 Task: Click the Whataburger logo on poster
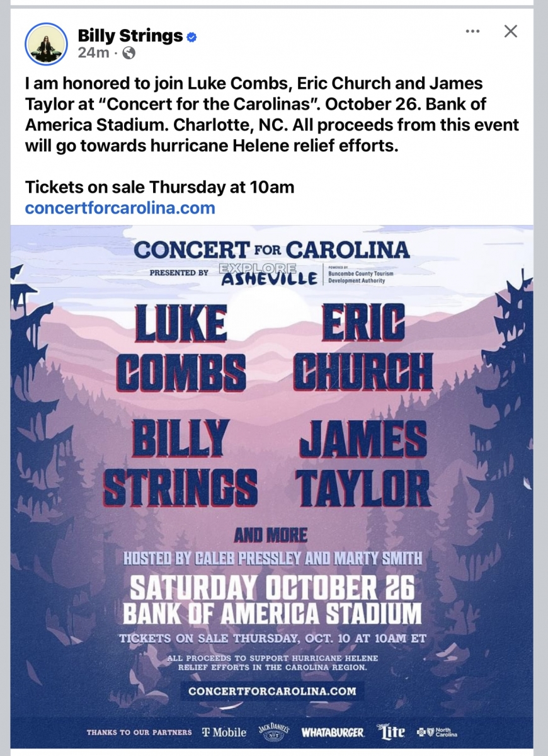coord(333,733)
